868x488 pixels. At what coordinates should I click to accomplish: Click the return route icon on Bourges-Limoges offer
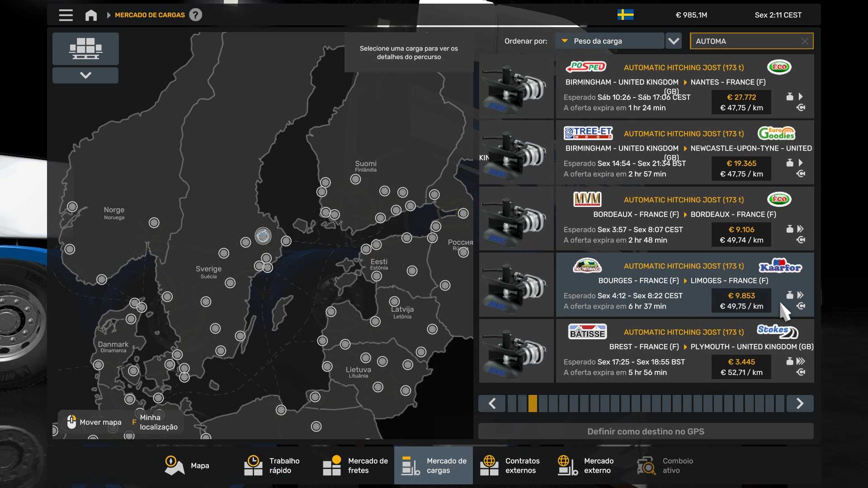pyautogui.click(x=801, y=306)
